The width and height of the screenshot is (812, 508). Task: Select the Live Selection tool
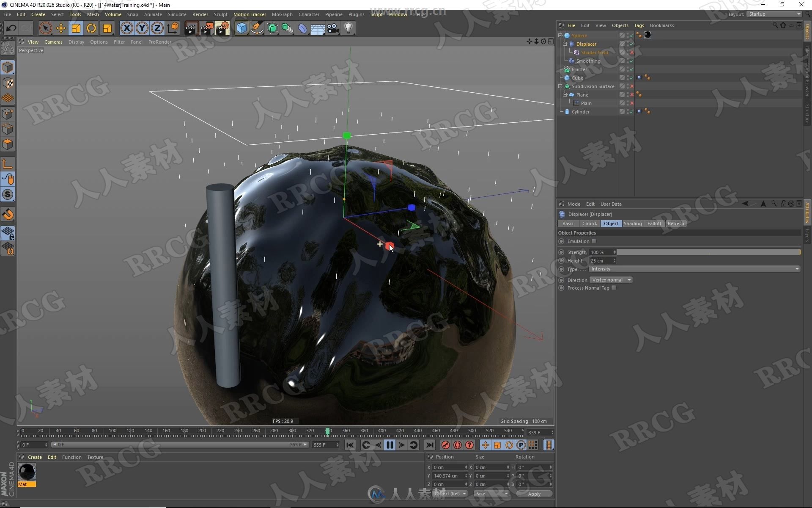tap(45, 28)
